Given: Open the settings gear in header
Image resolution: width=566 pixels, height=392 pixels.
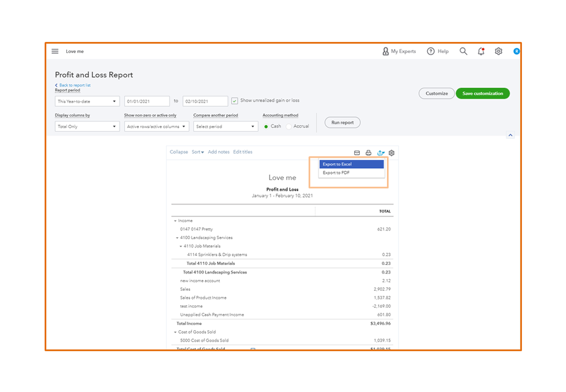Looking at the screenshot, I should [499, 51].
